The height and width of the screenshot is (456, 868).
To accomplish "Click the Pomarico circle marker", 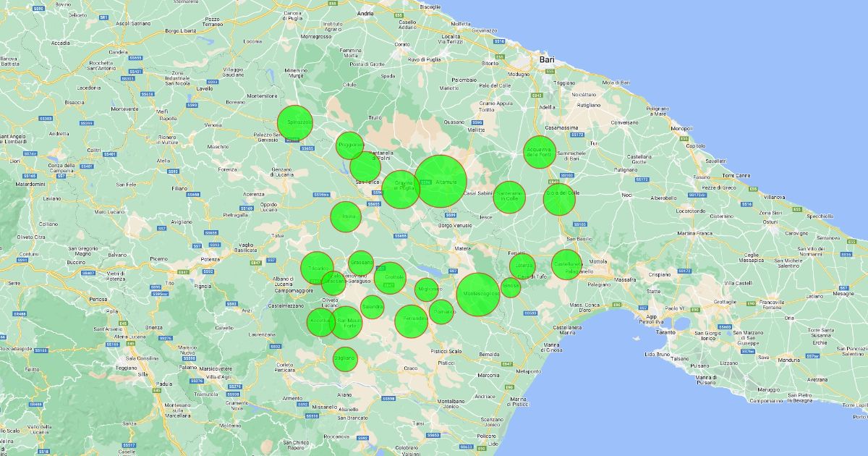I will [441, 311].
